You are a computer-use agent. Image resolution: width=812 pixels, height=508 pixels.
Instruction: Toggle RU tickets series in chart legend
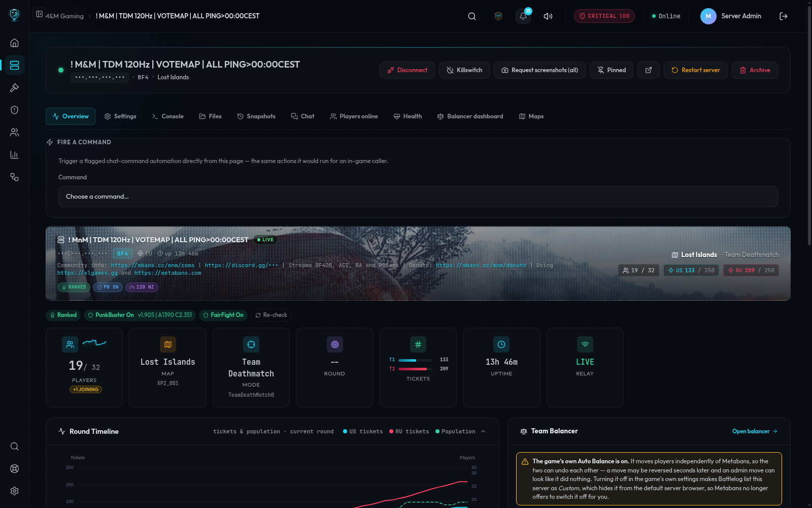pyautogui.click(x=409, y=431)
